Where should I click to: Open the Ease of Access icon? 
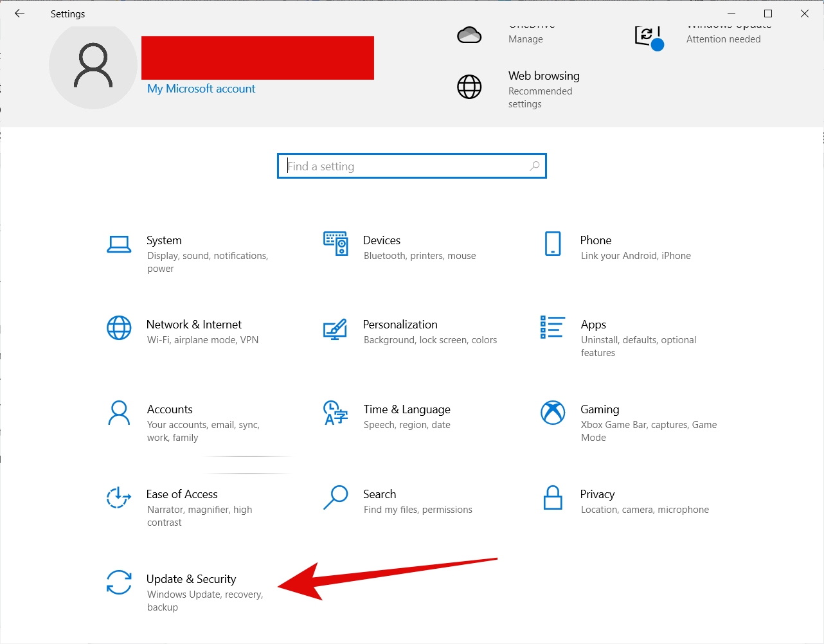point(119,497)
